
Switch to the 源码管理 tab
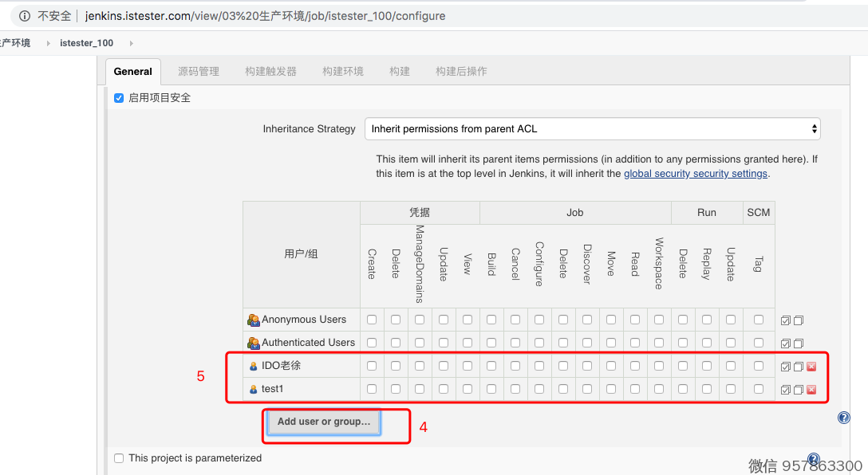pos(199,71)
